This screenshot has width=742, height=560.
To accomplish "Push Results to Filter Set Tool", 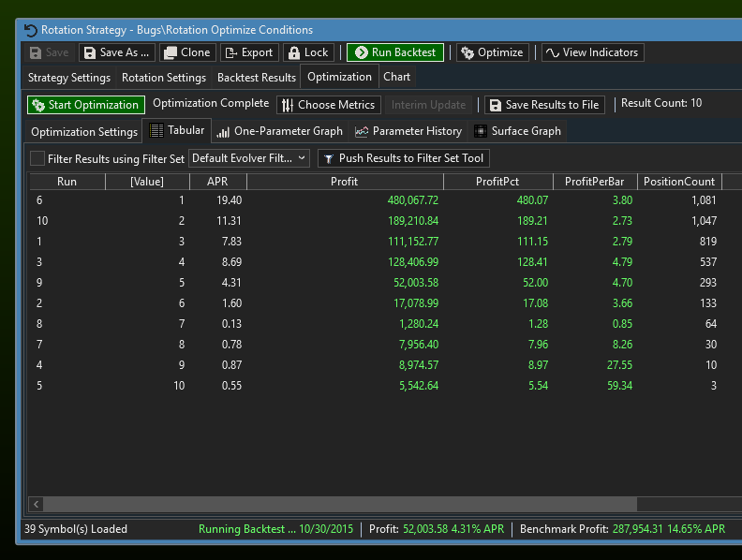I will coord(403,159).
